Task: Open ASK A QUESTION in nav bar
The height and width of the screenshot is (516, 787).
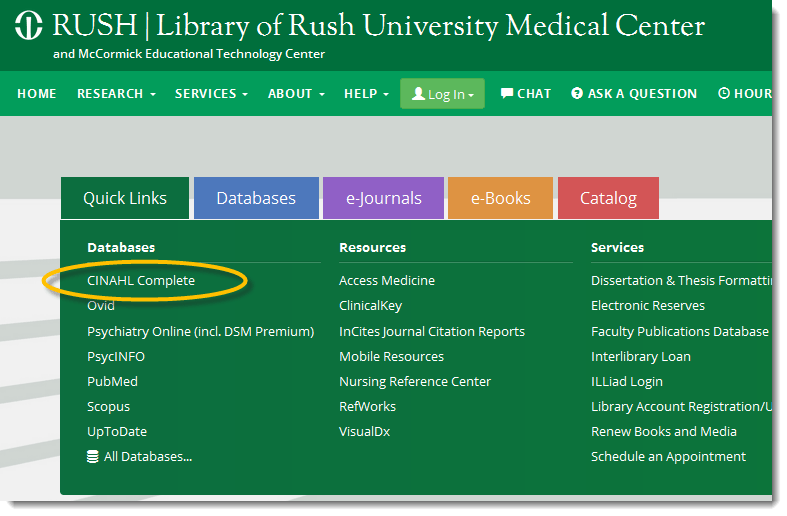Action: [634, 94]
